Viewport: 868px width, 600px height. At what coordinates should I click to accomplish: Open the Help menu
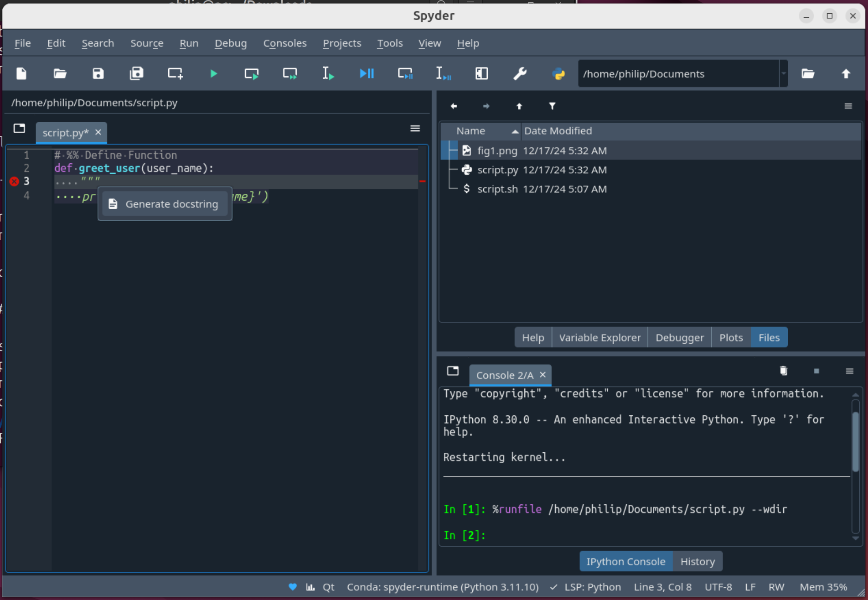(x=468, y=43)
